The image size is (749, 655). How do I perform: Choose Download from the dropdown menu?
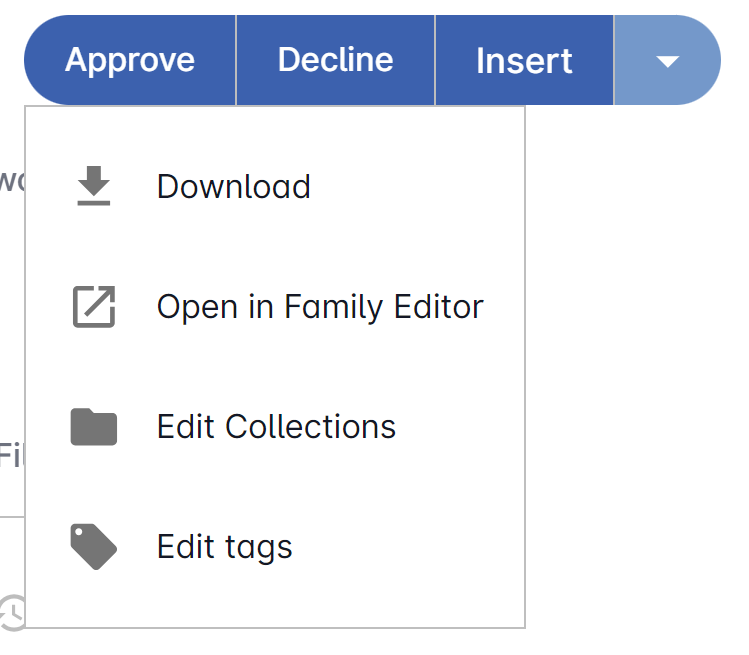tap(233, 187)
